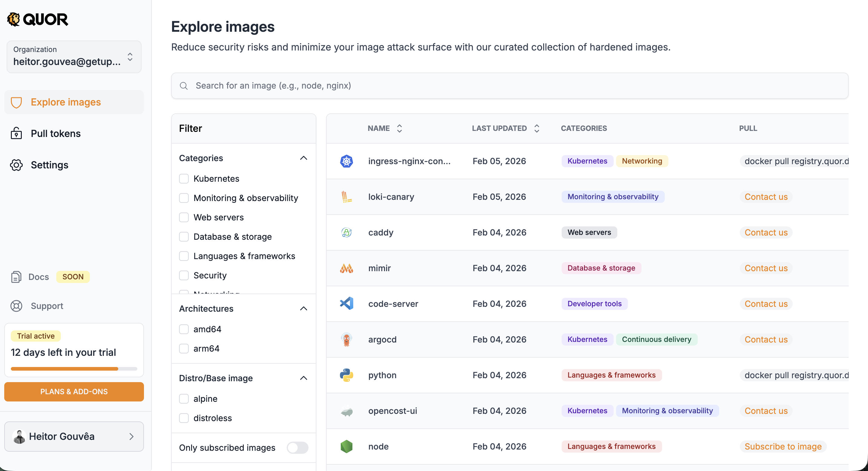Open the Organization selector
868x471 pixels.
point(74,57)
